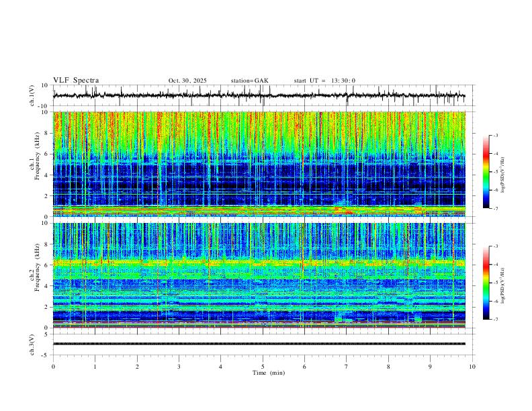This screenshot has height=411, width=532.
Task: Click the "5" tick on ch.3(V) axis
Action: tap(46, 334)
